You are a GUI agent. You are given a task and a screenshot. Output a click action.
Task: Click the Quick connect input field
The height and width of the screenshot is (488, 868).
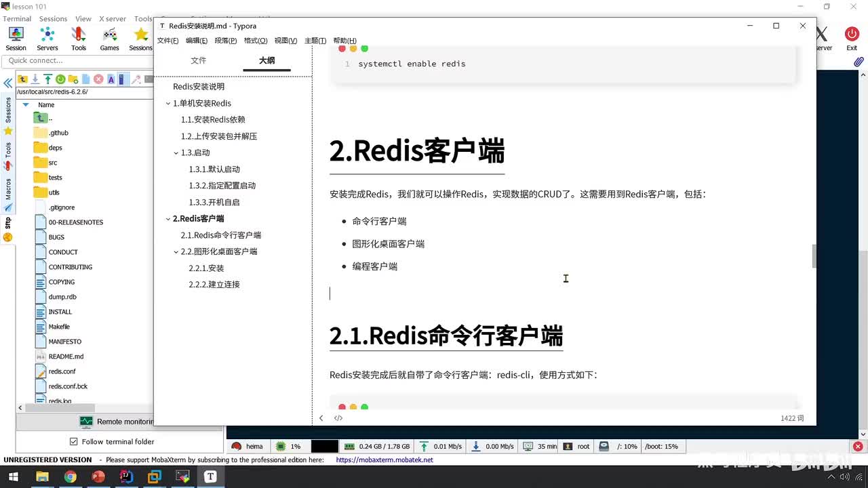[77, 60]
